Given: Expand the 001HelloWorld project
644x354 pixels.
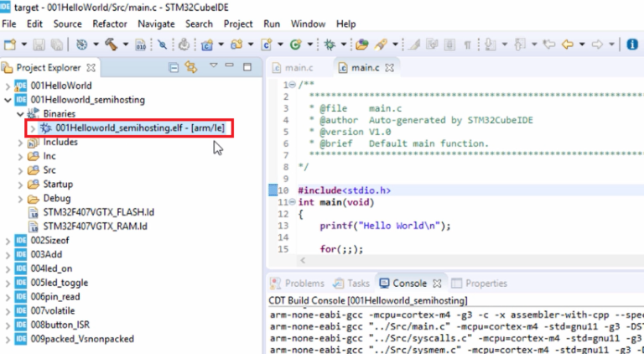Looking at the screenshot, I should (8, 86).
